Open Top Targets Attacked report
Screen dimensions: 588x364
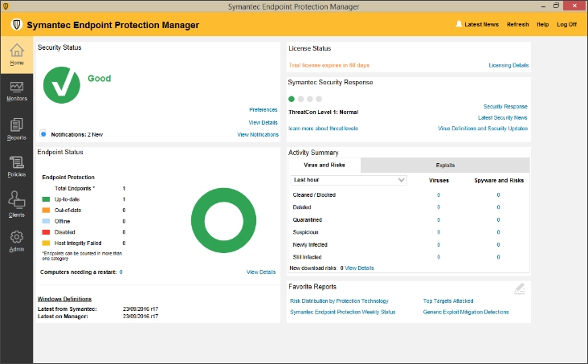coord(448,301)
